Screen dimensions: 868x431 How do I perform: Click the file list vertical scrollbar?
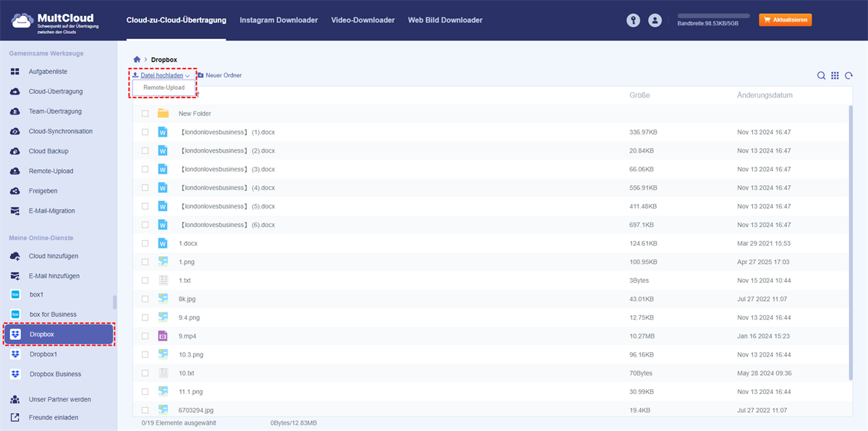851,242
